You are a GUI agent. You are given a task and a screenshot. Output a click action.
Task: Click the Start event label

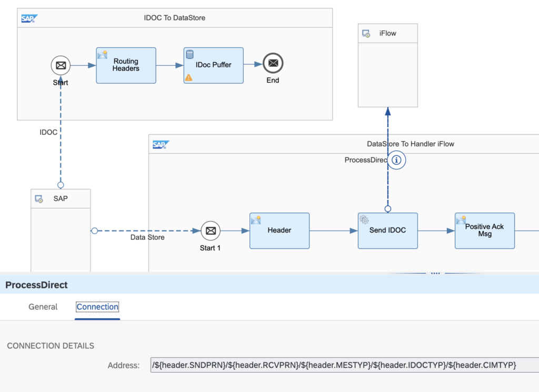click(x=61, y=83)
